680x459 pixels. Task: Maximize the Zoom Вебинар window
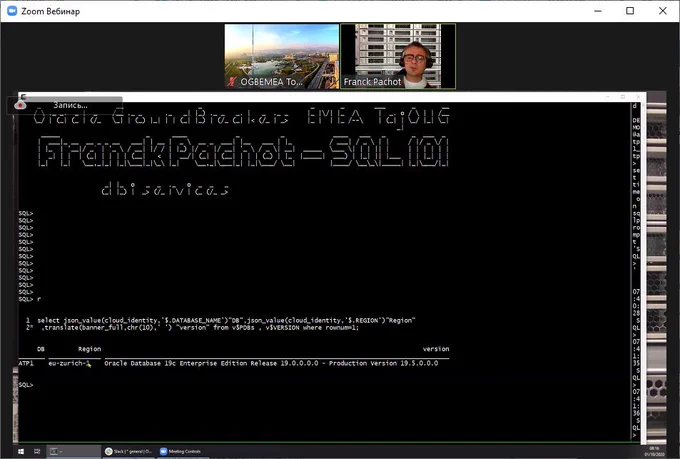630,11
